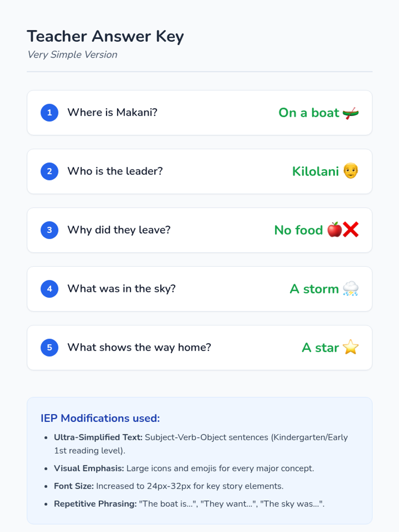Click the blue number 1 badge
The image size is (399, 532).
[x=50, y=113]
